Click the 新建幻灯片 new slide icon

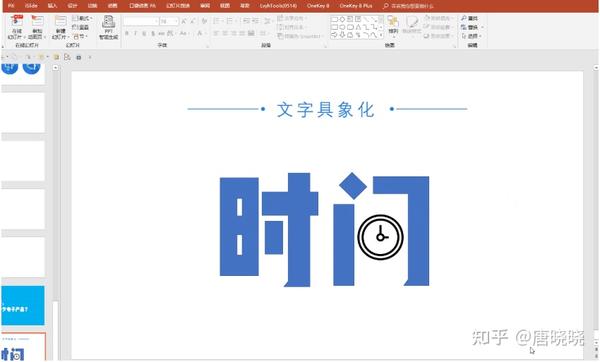click(x=60, y=27)
